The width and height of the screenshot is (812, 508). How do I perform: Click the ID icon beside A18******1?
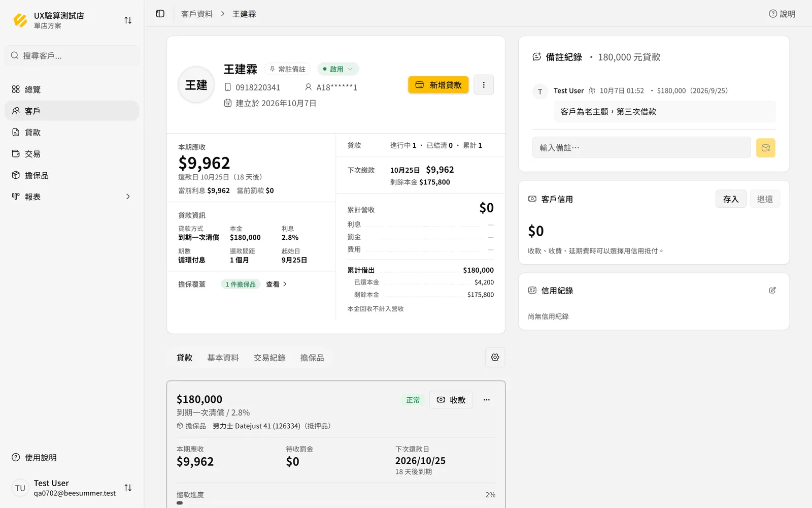click(308, 87)
